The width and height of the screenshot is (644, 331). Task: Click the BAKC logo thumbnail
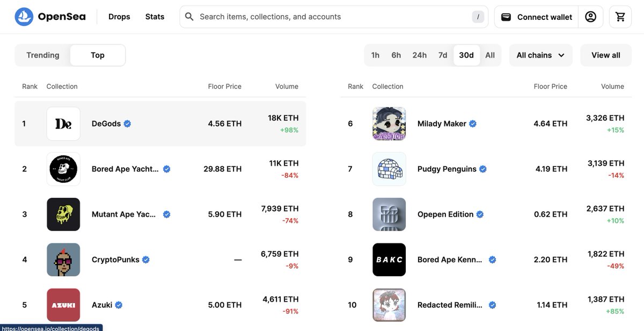pos(389,260)
